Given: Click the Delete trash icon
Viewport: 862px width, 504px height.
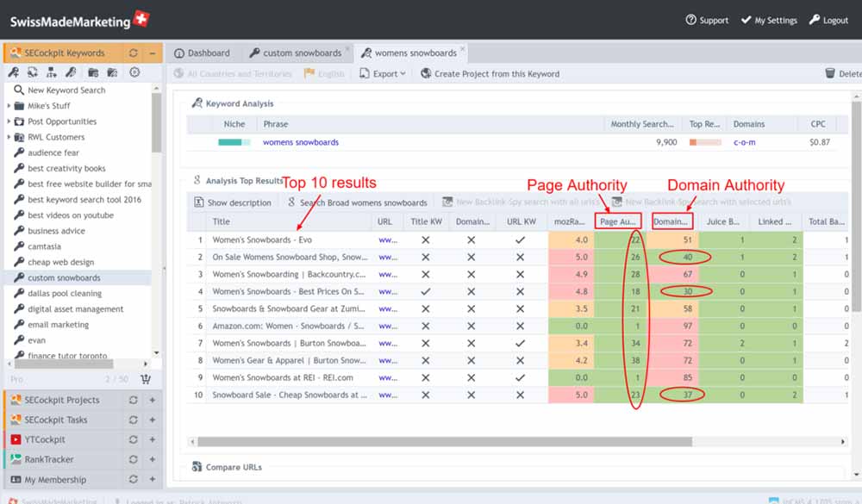Looking at the screenshot, I should [x=830, y=73].
